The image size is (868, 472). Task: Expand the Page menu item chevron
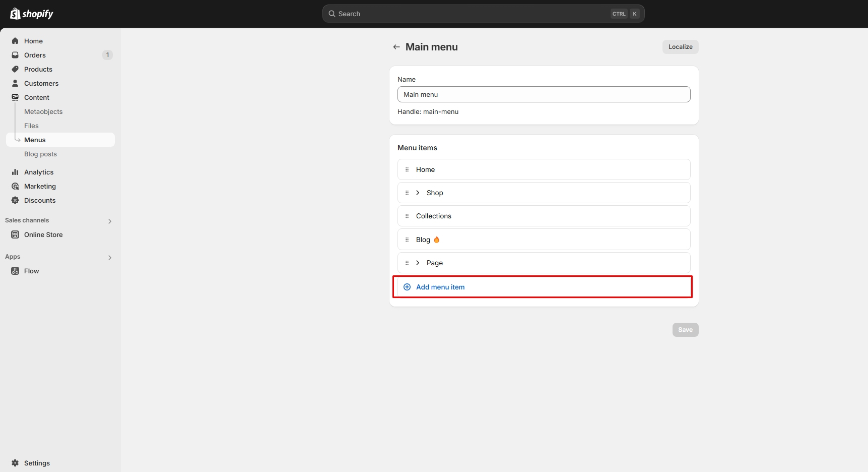[418, 263]
